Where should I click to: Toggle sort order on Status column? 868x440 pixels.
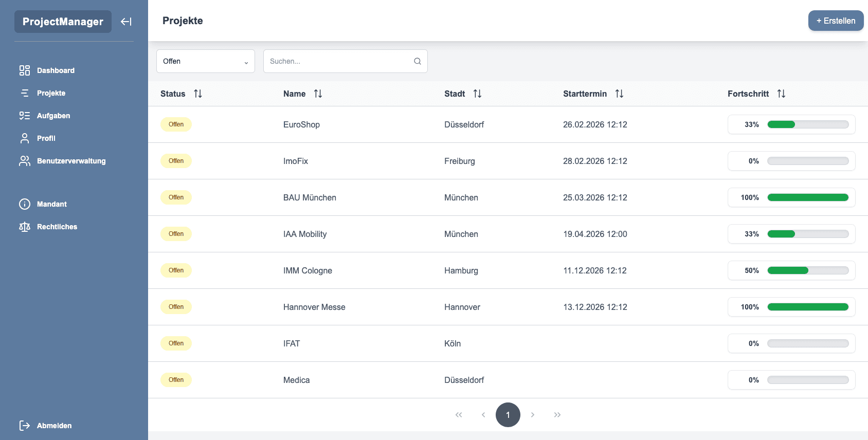point(198,94)
